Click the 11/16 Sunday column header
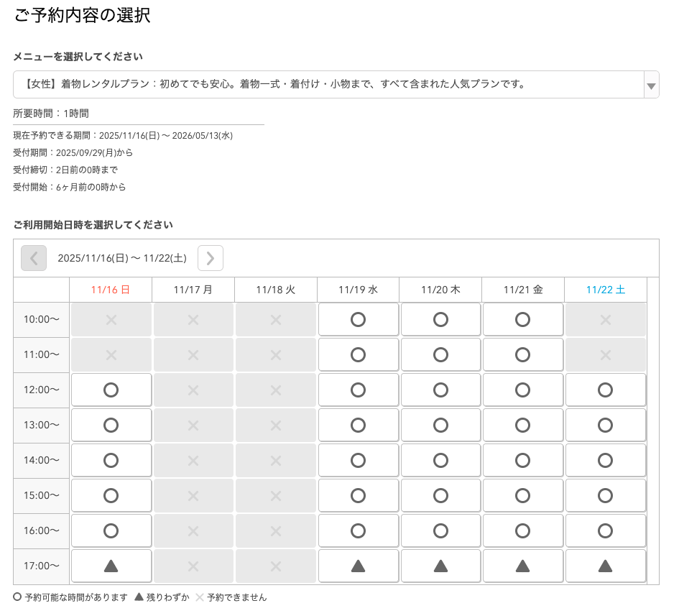This screenshot has width=679, height=616. pyautogui.click(x=111, y=290)
